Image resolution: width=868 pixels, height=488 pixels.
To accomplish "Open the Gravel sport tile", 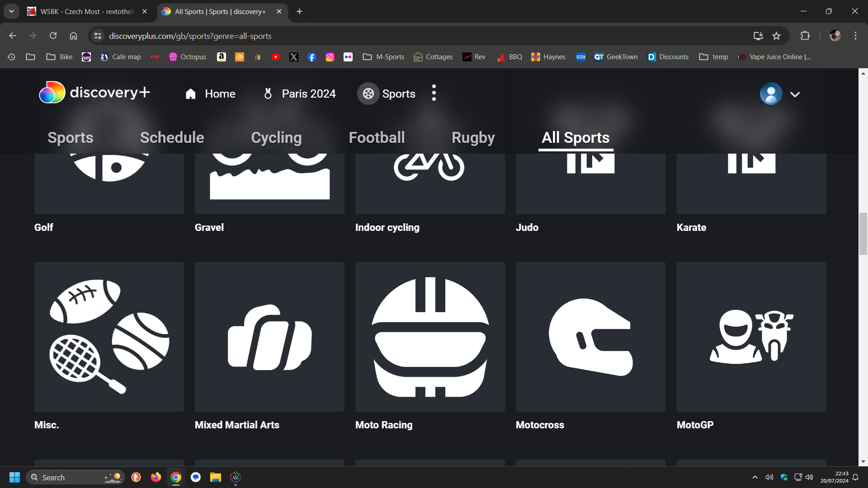I will [x=269, y=184].
